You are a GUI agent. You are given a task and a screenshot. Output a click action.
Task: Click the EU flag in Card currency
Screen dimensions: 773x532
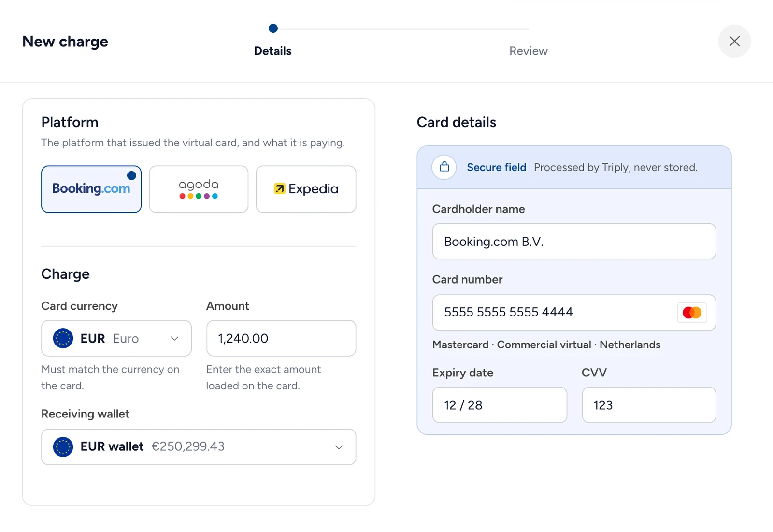pos(63,338)
